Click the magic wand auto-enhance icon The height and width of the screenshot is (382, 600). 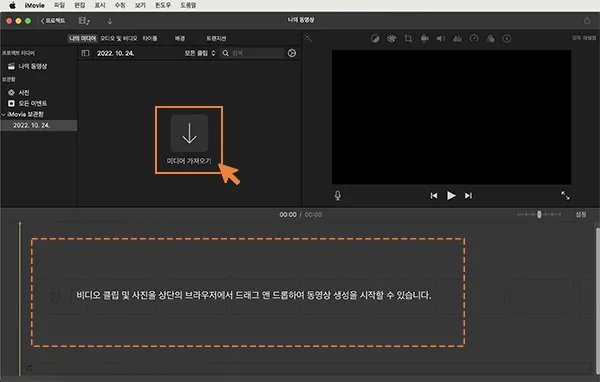(308, 38)
